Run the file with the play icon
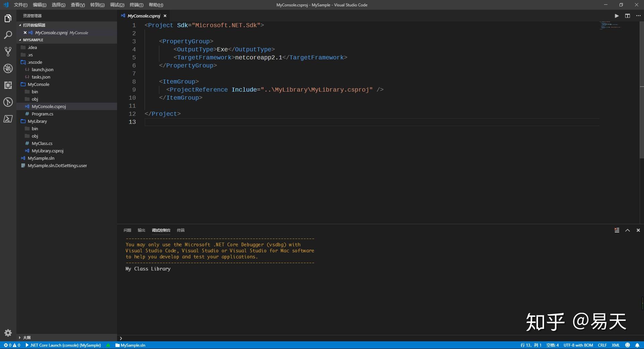The height and width of the screenshot is (349, 644). pos(616,16)
